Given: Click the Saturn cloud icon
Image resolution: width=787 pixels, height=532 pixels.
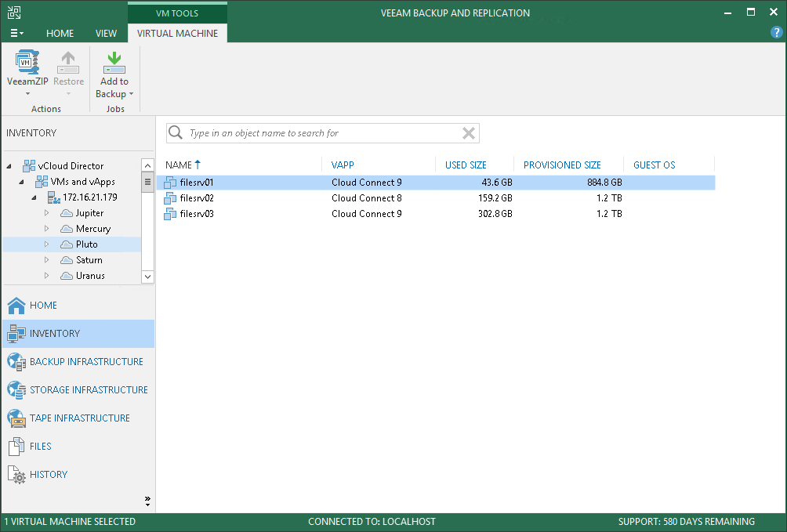Looking at the screenshot, I should click(67, 260).
